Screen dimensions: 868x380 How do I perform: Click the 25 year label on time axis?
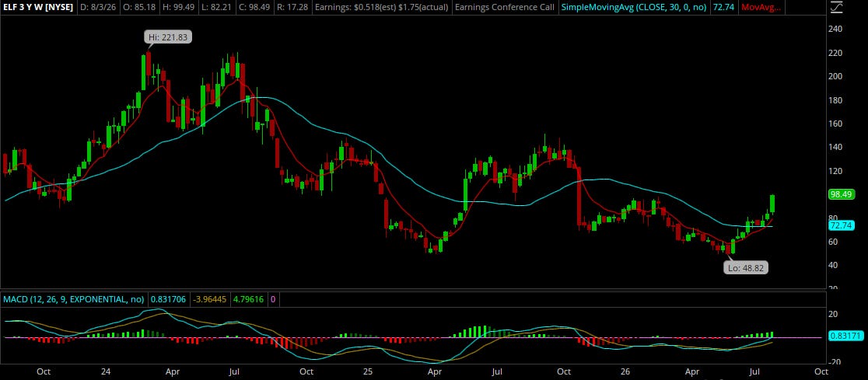pyautogui.click(x=369, y=371)
